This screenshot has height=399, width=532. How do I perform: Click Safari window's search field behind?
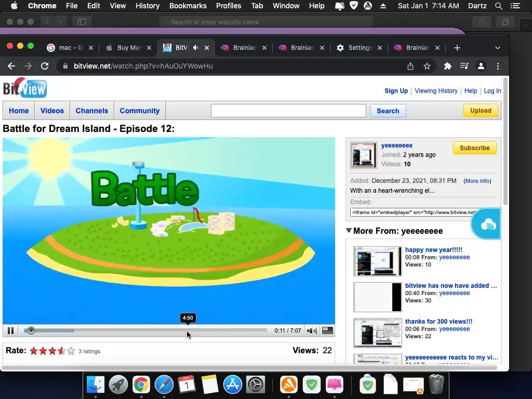[x=266, y=22]
